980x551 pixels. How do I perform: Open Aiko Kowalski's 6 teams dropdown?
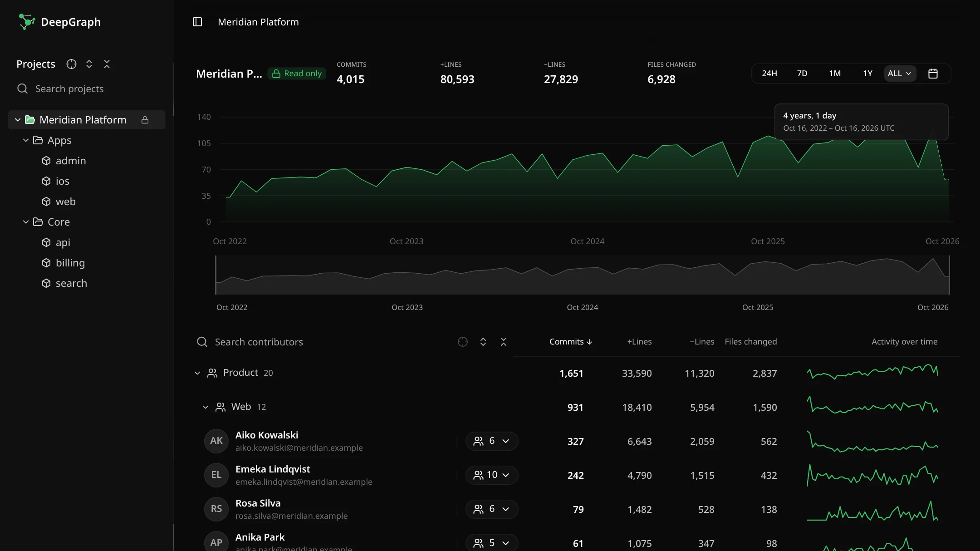pyautogui.click(x=492, y=441)
